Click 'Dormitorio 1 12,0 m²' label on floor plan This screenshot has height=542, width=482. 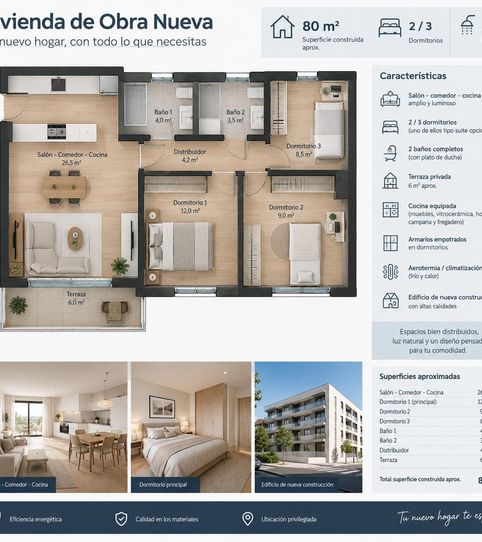(x=190, y=206)
